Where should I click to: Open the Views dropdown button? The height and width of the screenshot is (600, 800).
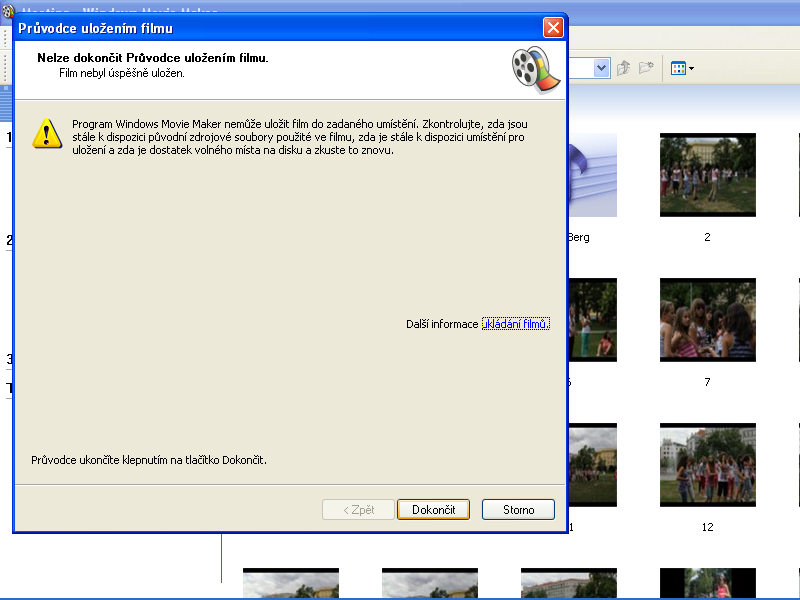coord(682,68)
